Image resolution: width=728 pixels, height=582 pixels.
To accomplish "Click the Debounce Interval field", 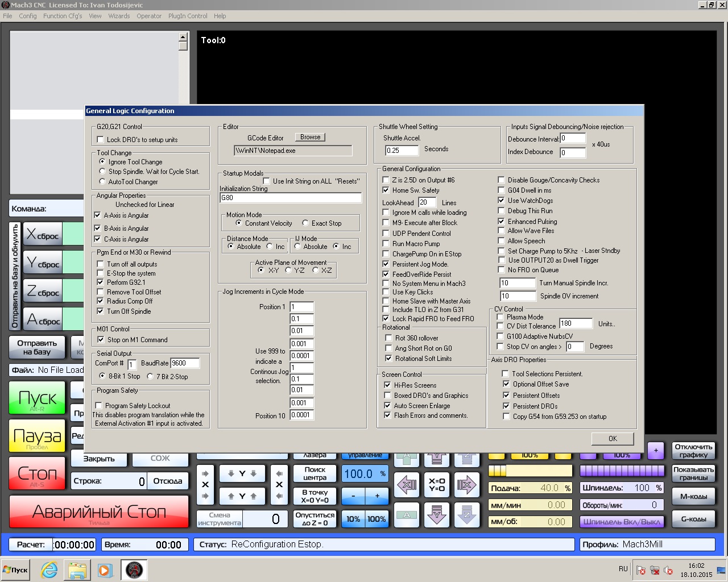I will [573, 139].
